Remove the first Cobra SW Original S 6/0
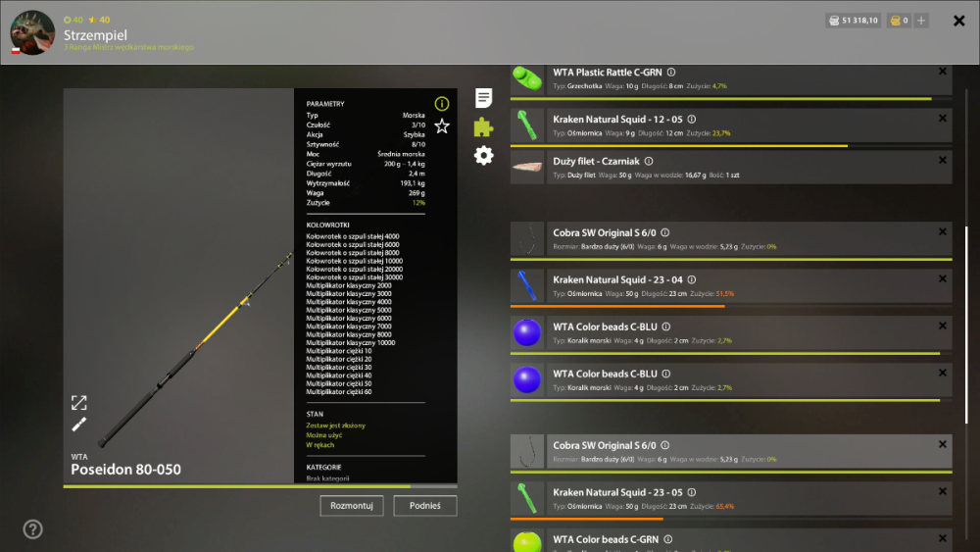 pyautogui.click(x=943, y=232)
